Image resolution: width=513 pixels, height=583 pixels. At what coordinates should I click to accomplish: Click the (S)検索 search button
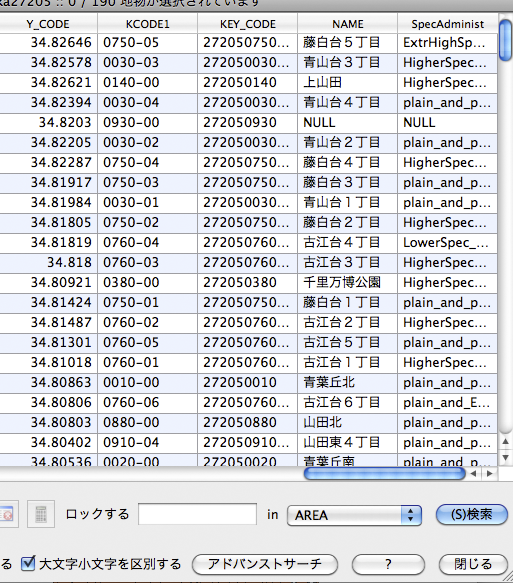click(x=472, y=515)
